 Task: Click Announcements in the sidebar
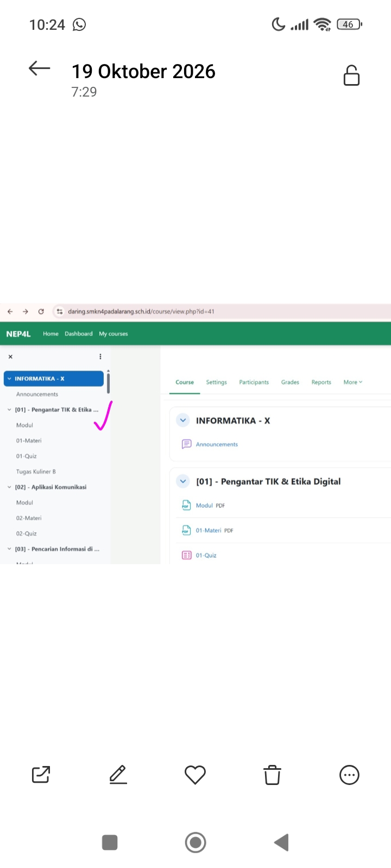[x=37, y=394]
